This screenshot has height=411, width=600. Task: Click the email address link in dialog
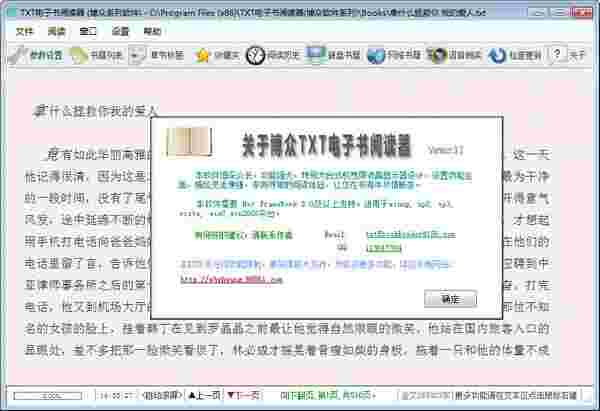pyautogui.click(x=411, y=235)
